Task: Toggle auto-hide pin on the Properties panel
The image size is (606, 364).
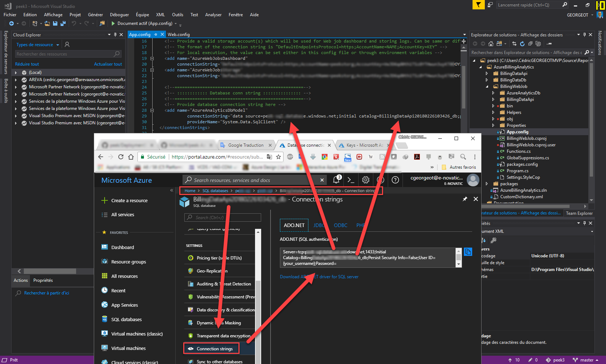Action: (x=584, y=223)
